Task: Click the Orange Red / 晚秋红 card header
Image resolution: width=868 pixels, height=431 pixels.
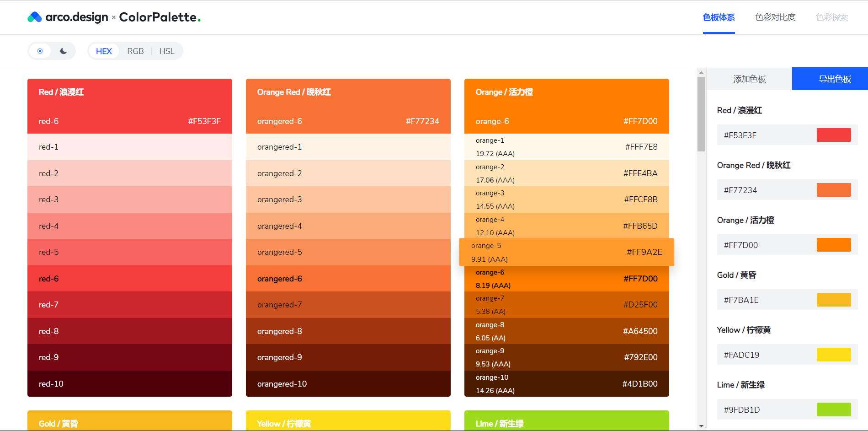Action: tap(348, 106)
